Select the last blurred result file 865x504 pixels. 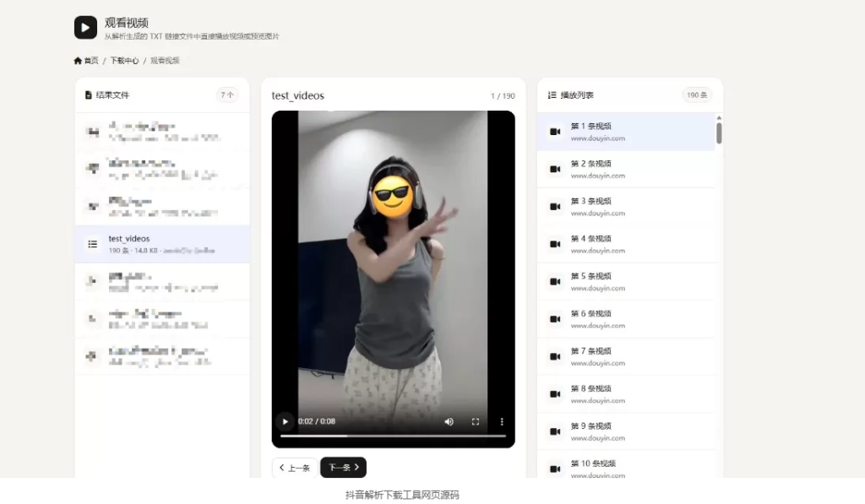(162, 356)
